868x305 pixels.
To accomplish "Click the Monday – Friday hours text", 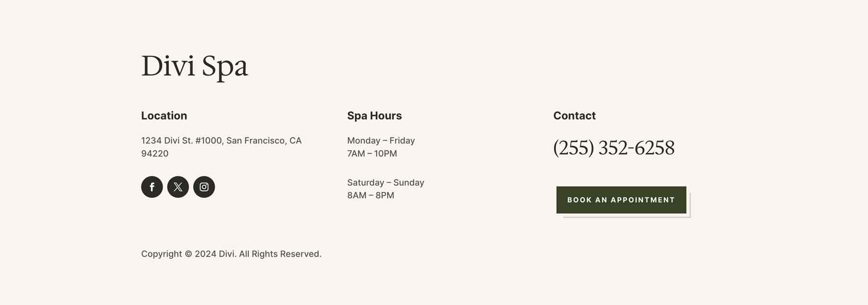I will pyautogui.click(x=380, y=140).
